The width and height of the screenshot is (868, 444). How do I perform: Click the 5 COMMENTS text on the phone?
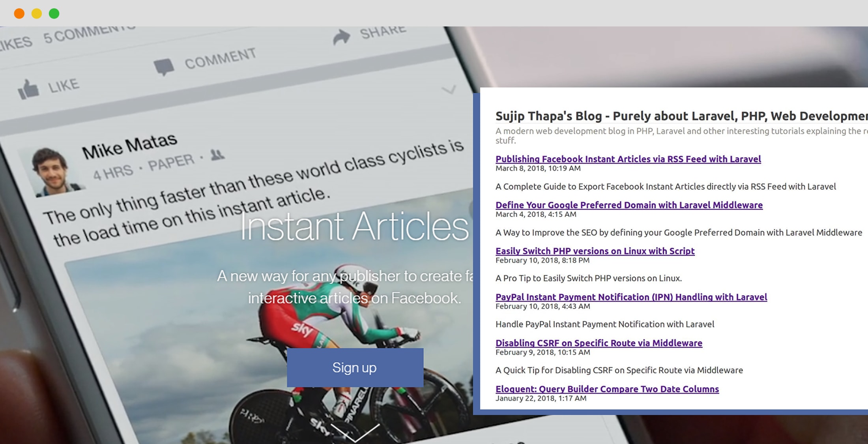point(89,34)
